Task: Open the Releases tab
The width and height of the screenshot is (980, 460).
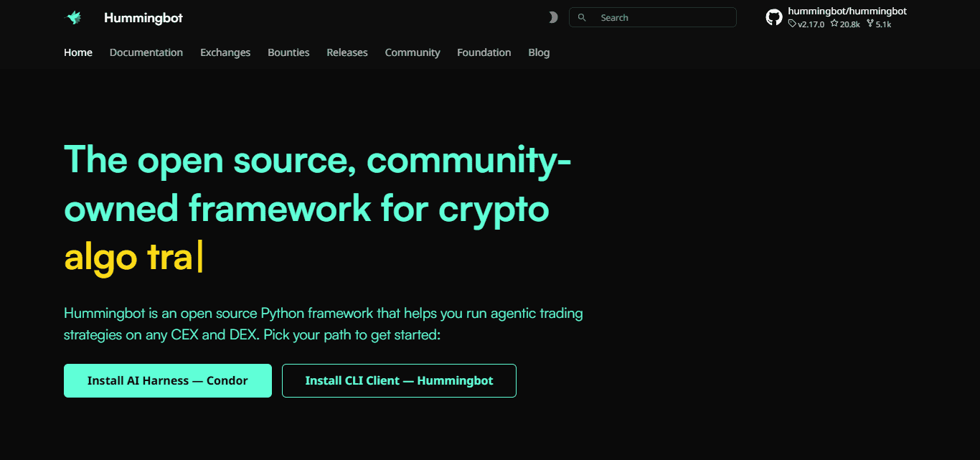Action: click(347, 52)
